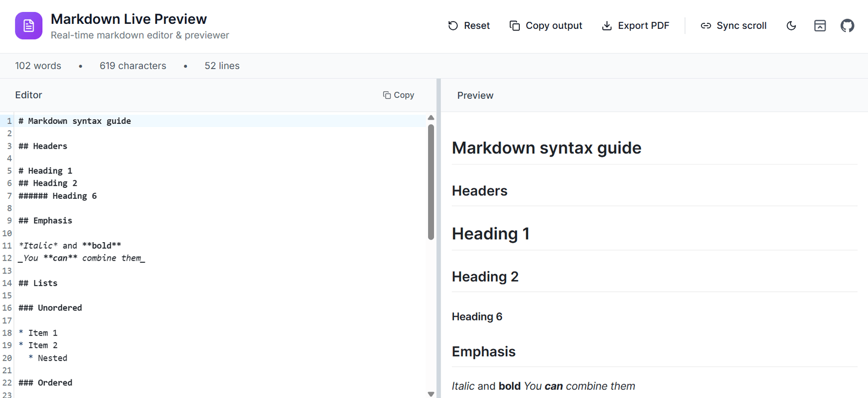This screenshot has width=868, height=398.
Task: Click preview heading 'Heading 2'
Action: (485, 276)
